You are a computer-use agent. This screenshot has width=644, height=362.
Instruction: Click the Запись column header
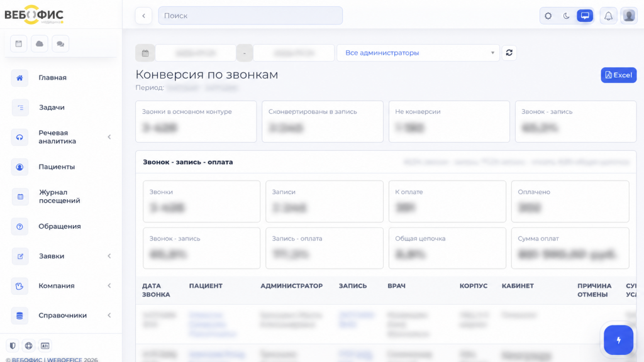point(353,286)
